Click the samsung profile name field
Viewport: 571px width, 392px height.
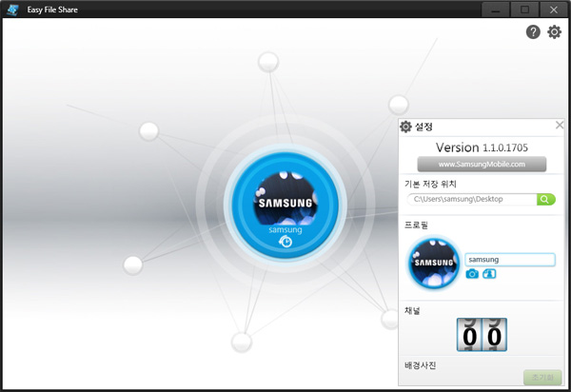coord(510,260)
